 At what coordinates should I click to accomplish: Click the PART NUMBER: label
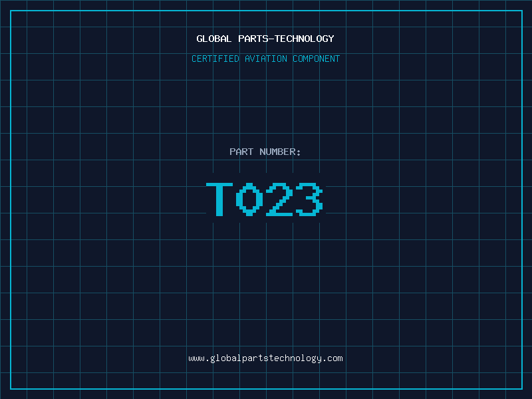pyautogui.click(x=265, y=152)
